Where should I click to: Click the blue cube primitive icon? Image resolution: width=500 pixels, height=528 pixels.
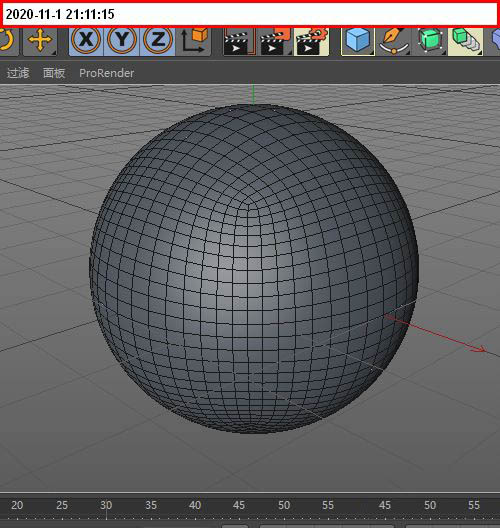(358, 41)
